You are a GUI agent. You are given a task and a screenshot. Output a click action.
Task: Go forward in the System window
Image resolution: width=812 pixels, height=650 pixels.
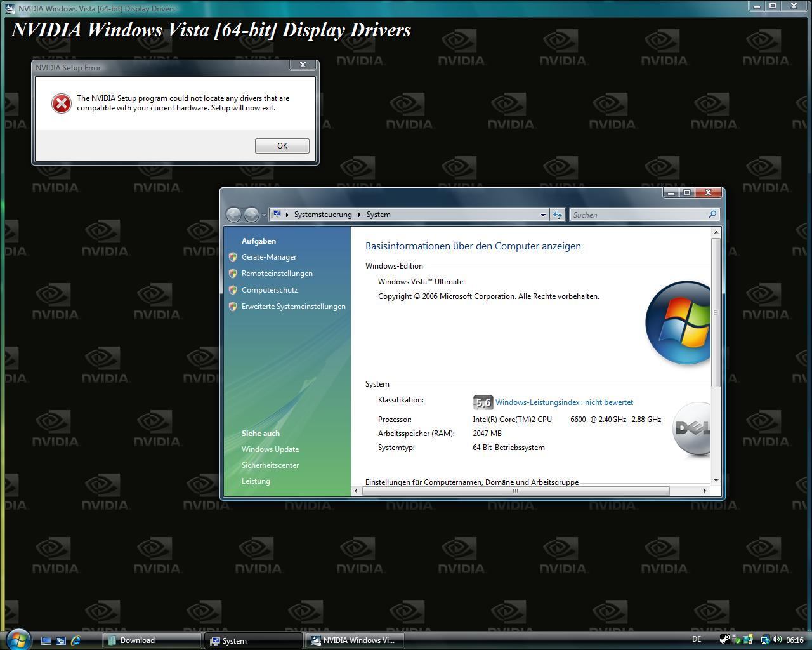[251, 215]
